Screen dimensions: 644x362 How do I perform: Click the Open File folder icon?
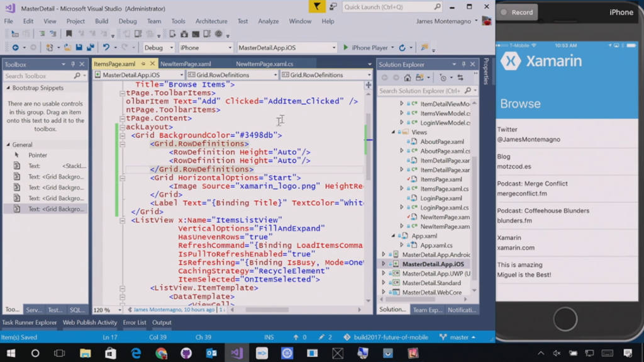[67, 48]
